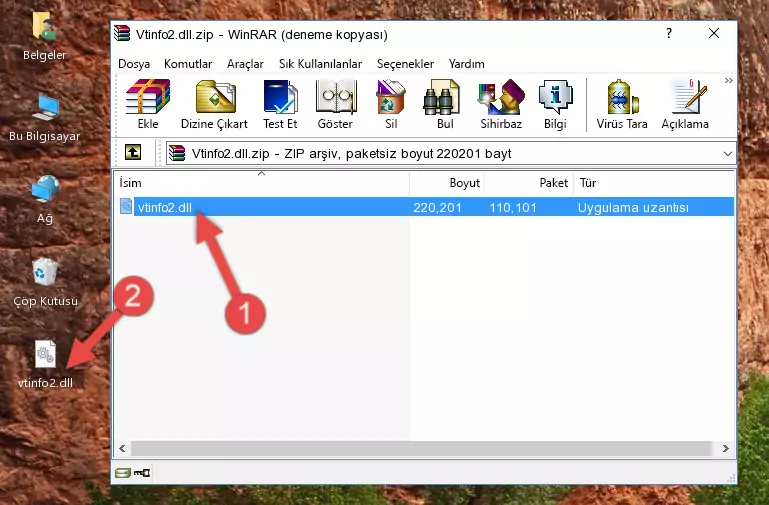The width and height of the screenshot is (769, 505).
Task: Show archive Bilgi information
Action: [x=555, y=104]
